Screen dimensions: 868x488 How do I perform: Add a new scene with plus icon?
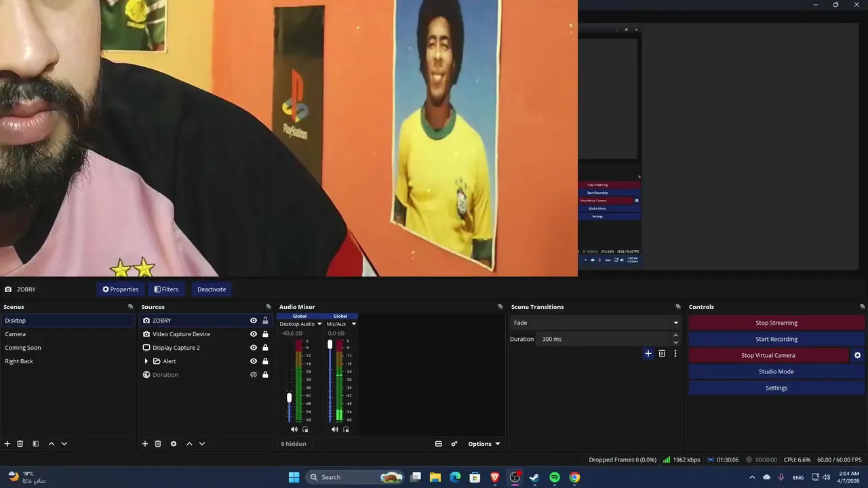point(7,444)
